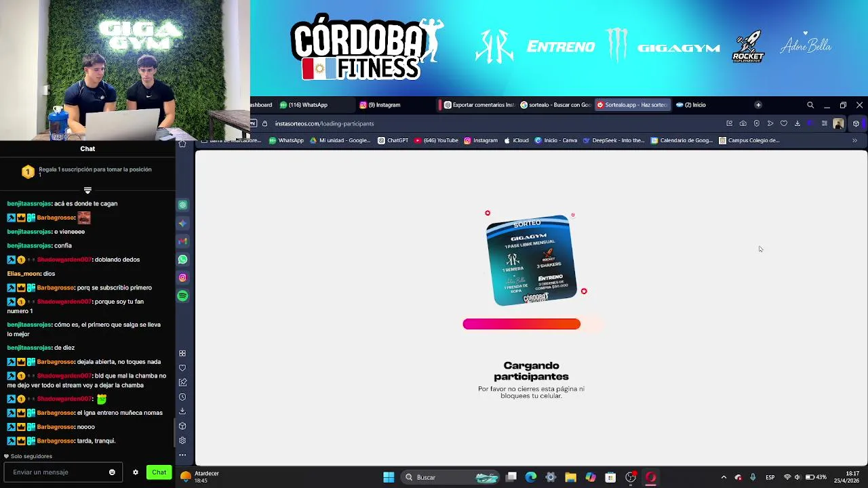Viewport: 868px width, 488px height.
Task: Open Windows Settings gear from taskbar
Action: coord(551,477)
